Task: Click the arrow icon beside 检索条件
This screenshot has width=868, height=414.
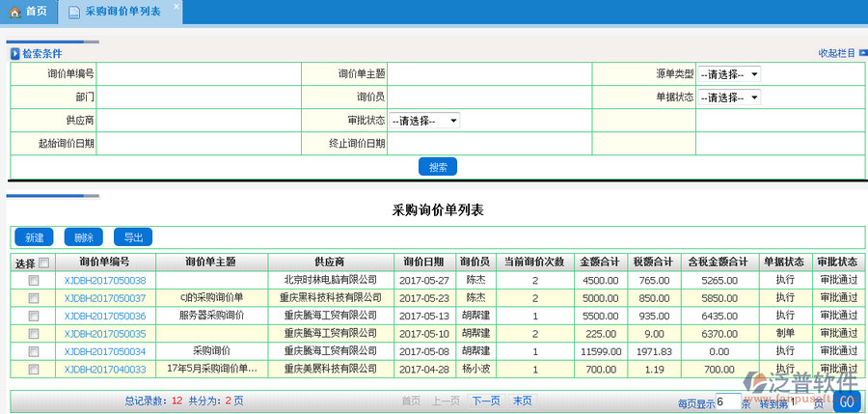Action: pyautogui.click(x=14, y=54)
